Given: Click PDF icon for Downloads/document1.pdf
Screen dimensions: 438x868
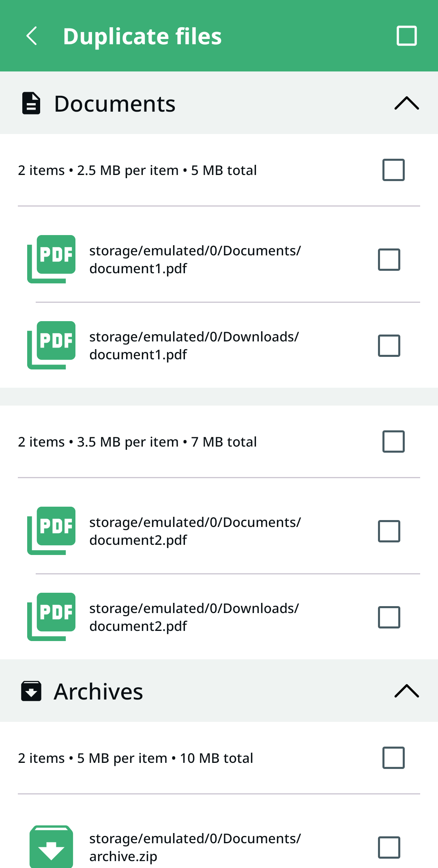Looking at the screenshot, I should (x=52, y=345).
